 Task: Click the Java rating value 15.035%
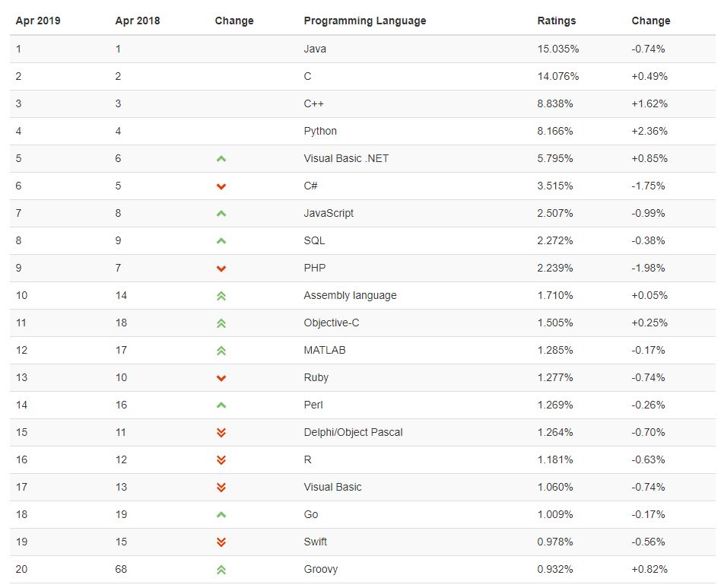[x=557, y=49]
